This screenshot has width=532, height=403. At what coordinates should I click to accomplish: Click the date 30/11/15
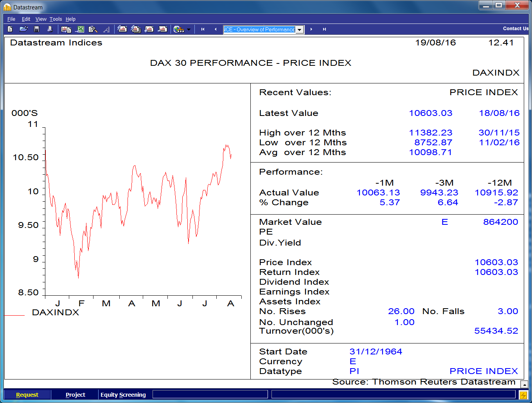(499, 133)
